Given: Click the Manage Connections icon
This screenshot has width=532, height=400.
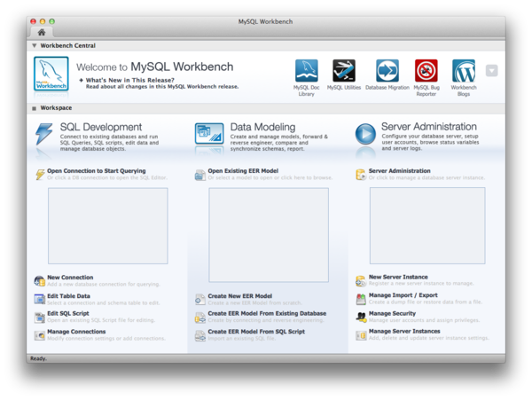Looking at the screenshot, I should [x=39, y=335].
